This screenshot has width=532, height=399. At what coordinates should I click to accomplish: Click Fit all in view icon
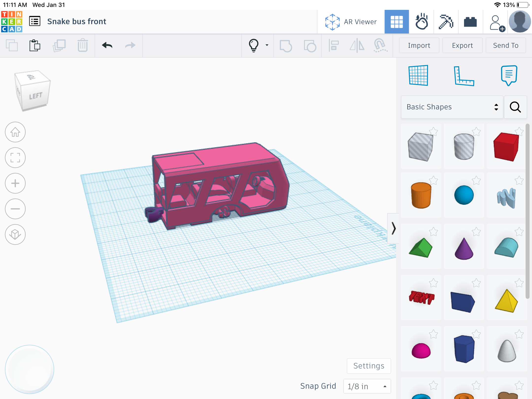point(15,158)
